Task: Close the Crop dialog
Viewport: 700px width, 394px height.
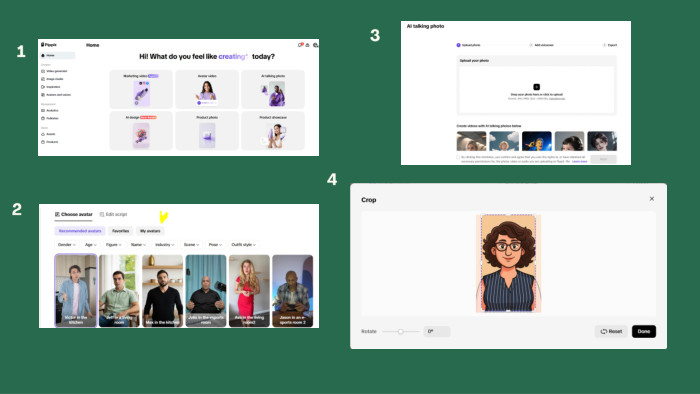Action: point(652,199)
